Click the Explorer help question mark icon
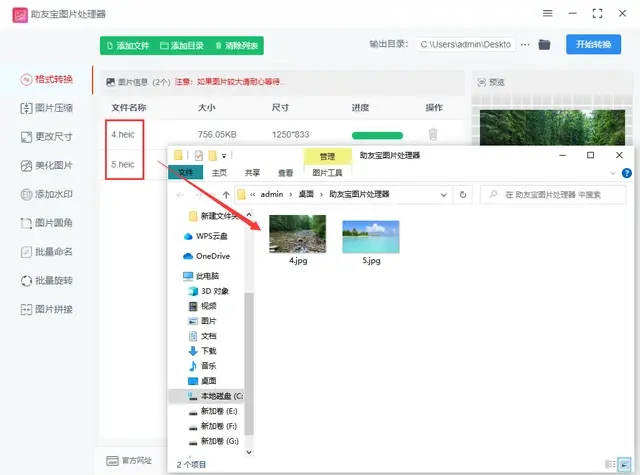The width and height of the screenshot is (640, 475). (x=627, y=173)
